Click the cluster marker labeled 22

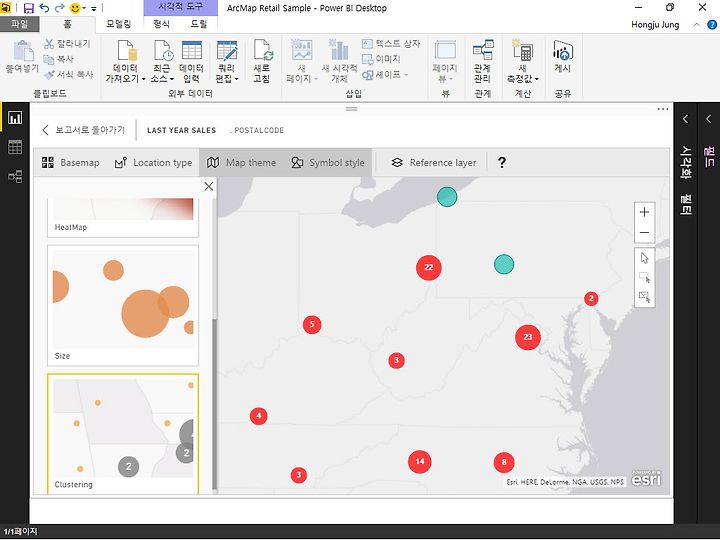pos(428,267)
